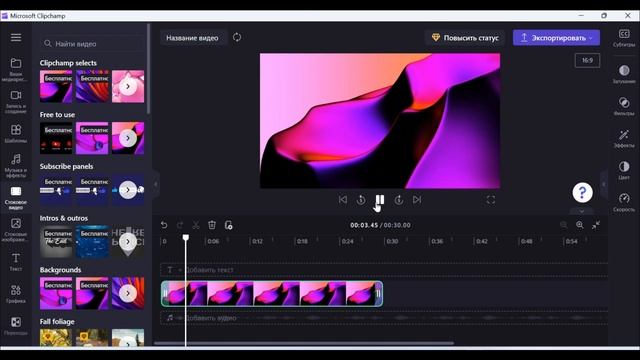Click the 0:30 mark on timeline ruler
The width and height of the screenshot is (640, 360).
[392, 241]
